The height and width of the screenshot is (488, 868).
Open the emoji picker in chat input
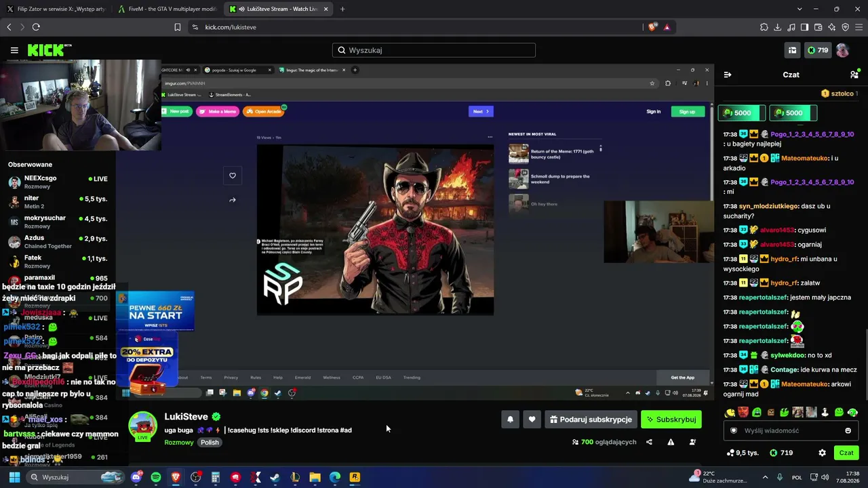848,430
